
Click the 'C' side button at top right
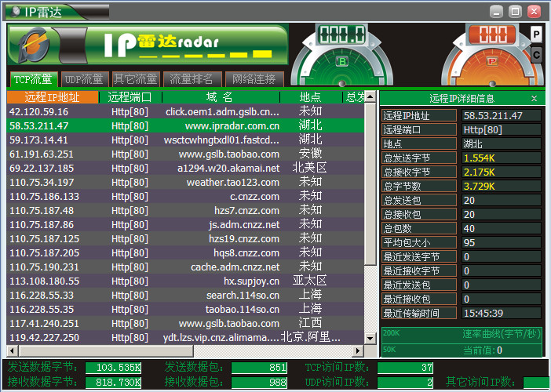coord(536,55)
